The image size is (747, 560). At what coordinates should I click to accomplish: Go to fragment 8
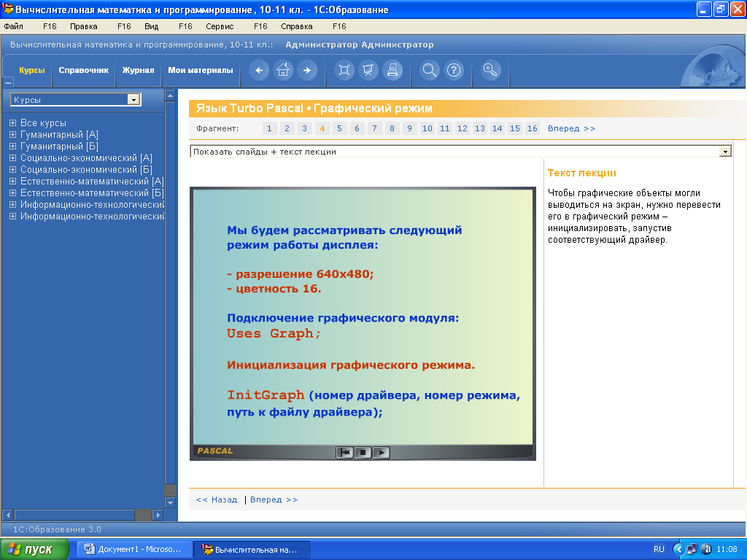click(x=392, y=128)
